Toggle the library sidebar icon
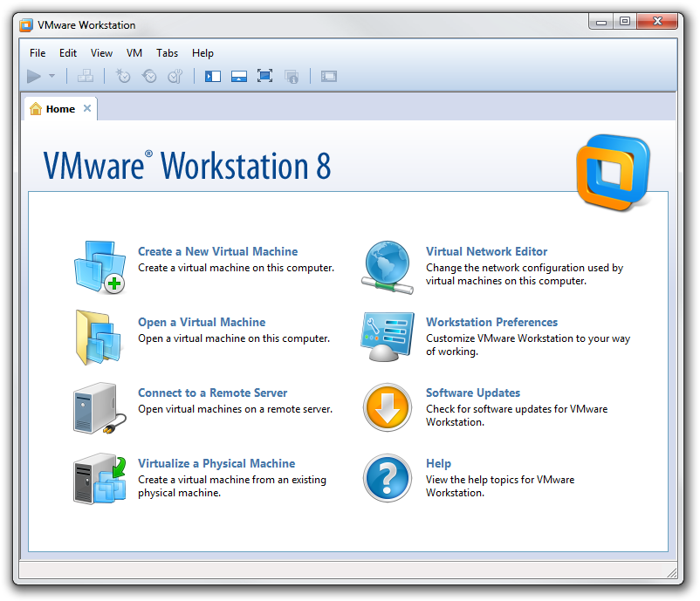Viewport: 700px width, 601px height. [212, 76]
